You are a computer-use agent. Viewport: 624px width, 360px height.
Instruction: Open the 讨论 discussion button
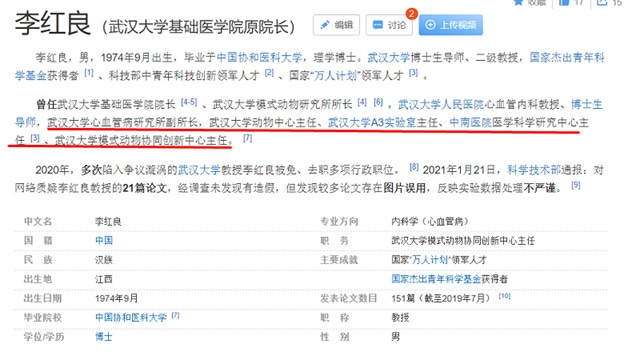tap(389, 25)
